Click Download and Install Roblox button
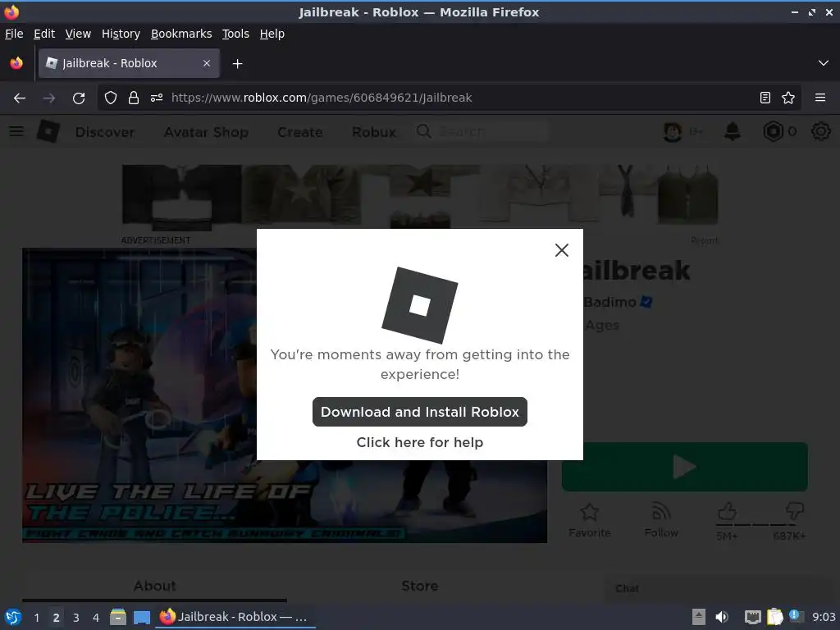Screen dimensions: 840x630 coord(419,412)
